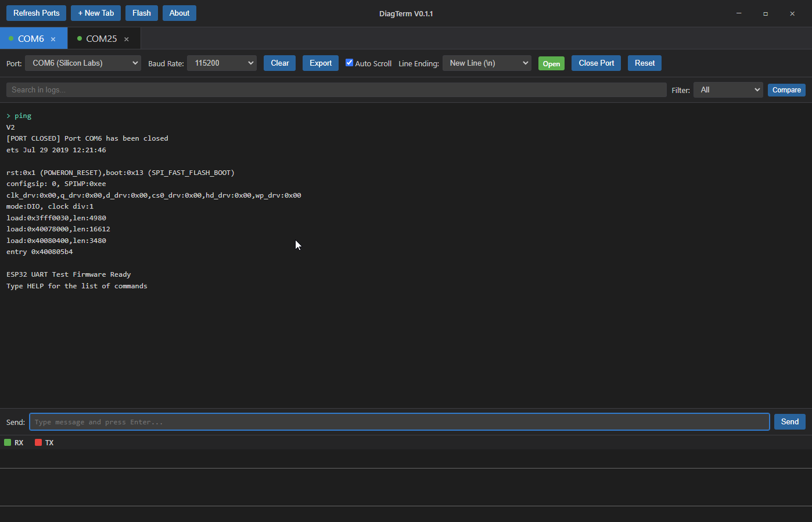The width and height of the screenshot is (812, 522).
Task: Click the Send message input field
Action: [399, 422]
